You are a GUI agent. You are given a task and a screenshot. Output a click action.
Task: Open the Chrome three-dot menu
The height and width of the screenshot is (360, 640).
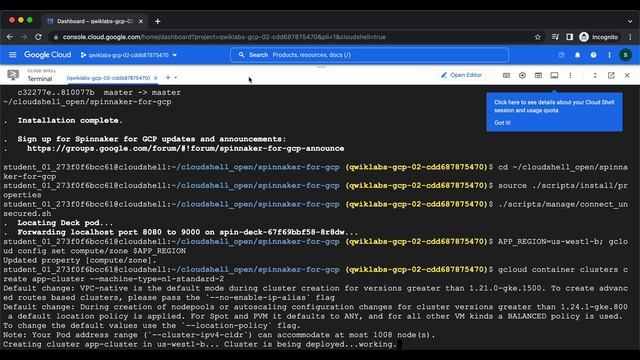click(x=630, y=37)
